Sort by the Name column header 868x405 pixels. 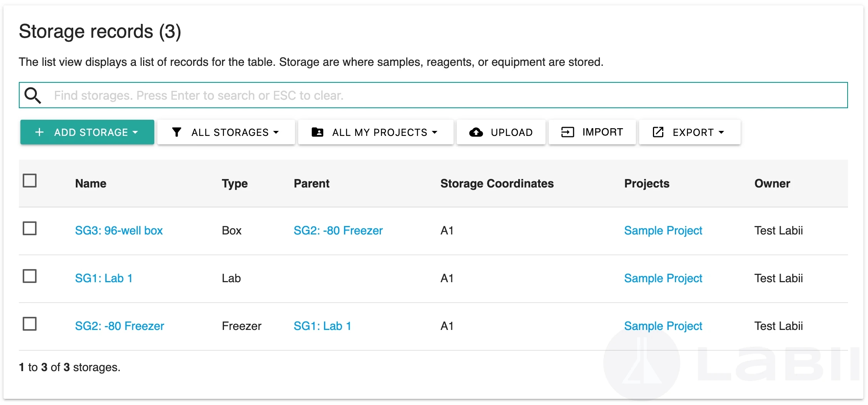point(91,183)
